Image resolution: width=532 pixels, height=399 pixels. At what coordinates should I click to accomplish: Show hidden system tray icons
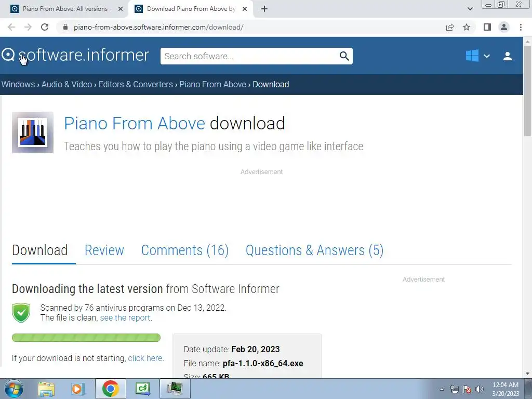(x=442, y=389)
